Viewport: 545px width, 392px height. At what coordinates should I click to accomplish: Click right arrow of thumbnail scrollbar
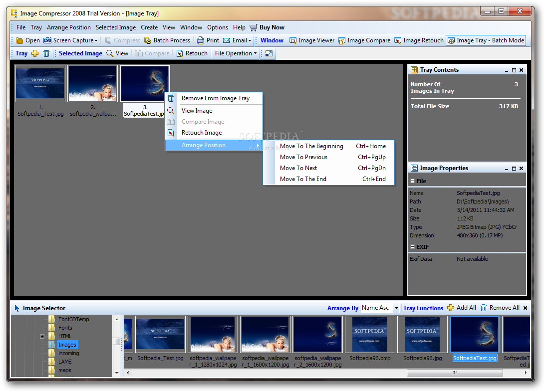point(525,373)
